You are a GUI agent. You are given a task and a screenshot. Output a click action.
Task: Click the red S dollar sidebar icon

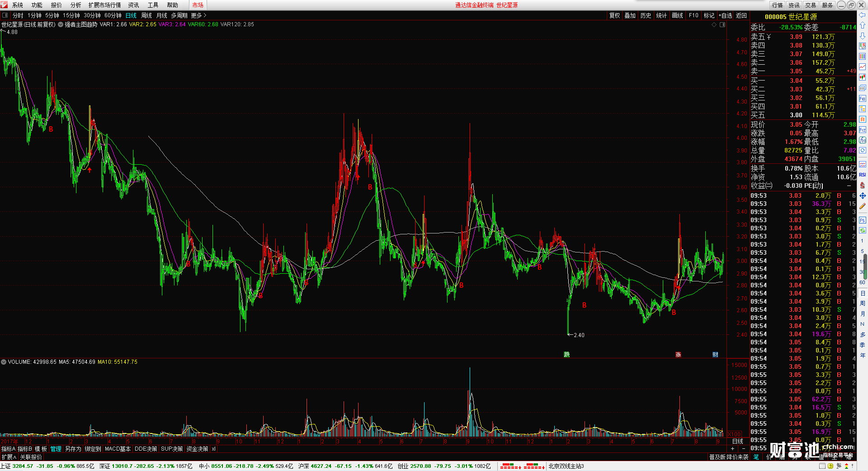(x=862, y=185)
